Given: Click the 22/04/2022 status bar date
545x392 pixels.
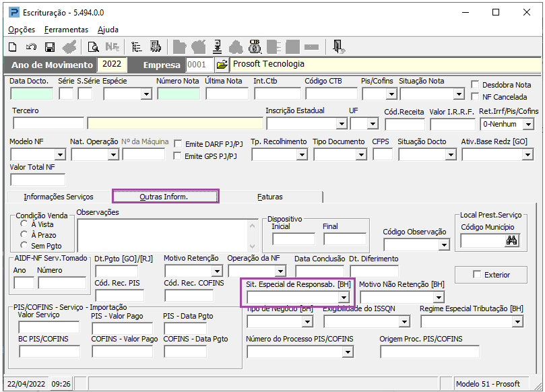Looking at the screenshot, I should click(x=26, y=384).
